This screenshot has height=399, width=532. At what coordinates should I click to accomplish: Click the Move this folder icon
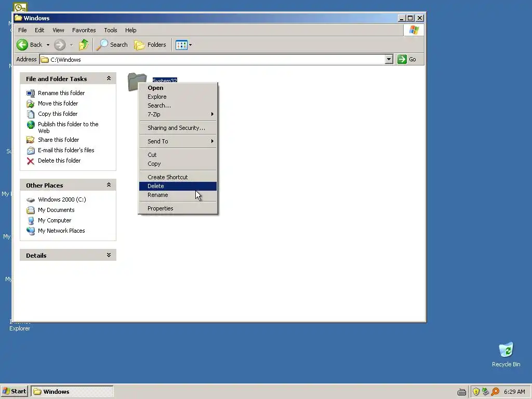pyautogui.click(x=31, y=103)
